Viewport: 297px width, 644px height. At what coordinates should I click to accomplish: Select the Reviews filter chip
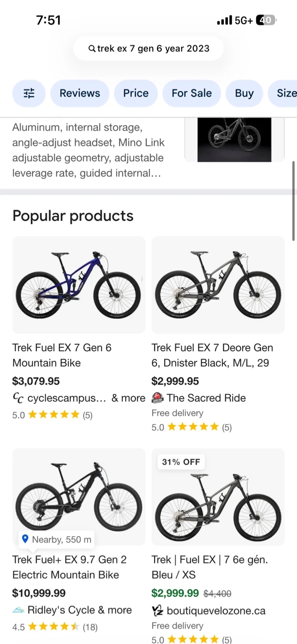pyautogui.click(x=80, y=93)
